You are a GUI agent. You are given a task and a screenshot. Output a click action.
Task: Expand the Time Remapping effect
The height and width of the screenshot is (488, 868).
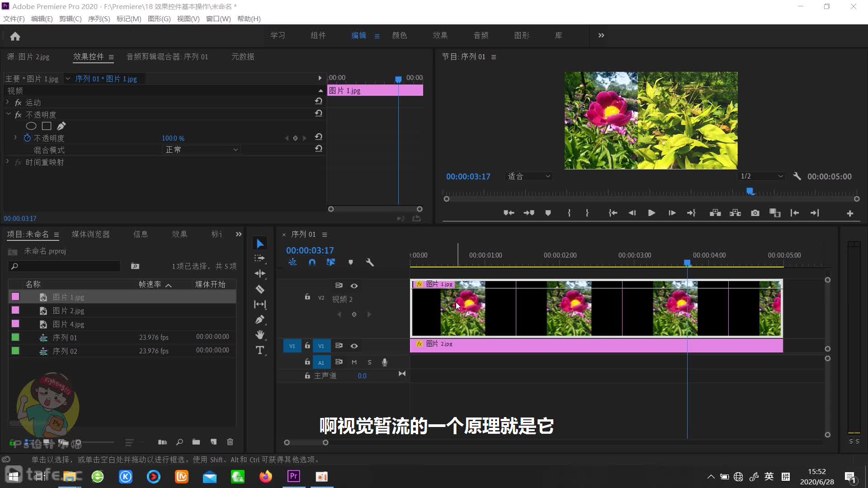8,162
